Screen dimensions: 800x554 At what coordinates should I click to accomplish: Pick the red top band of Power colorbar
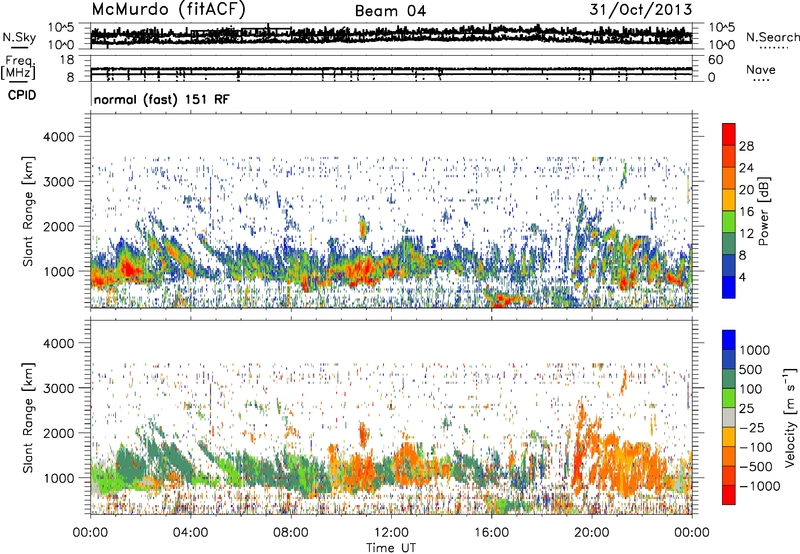pyautogui.click(x=729, y=134)
